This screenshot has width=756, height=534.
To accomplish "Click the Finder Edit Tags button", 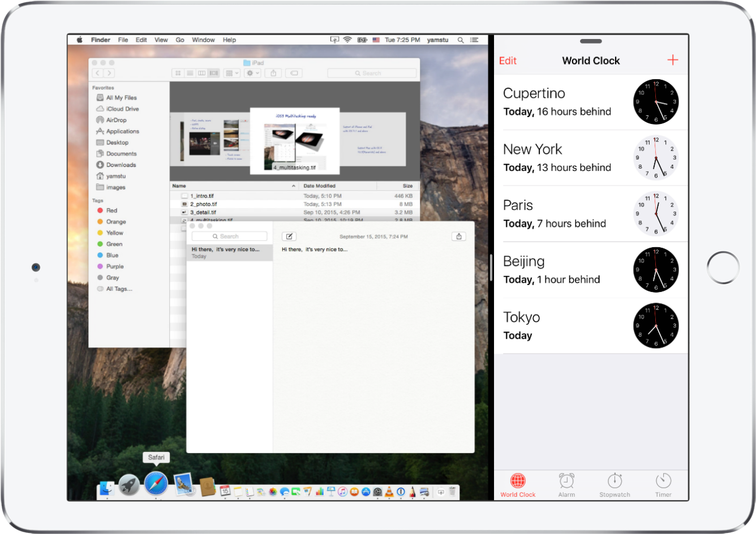I will [294, 73].
